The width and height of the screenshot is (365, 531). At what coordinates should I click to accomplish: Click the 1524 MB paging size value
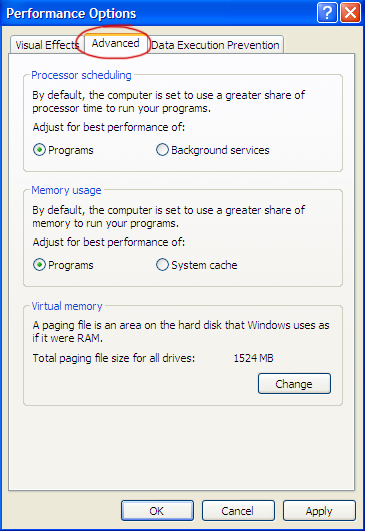tap(253, 358)
